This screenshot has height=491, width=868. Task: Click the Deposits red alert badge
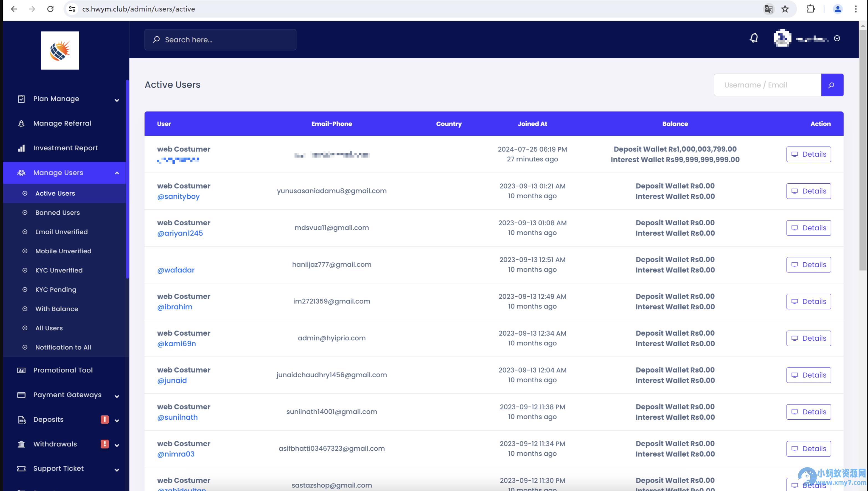click(x=105, y=419)
